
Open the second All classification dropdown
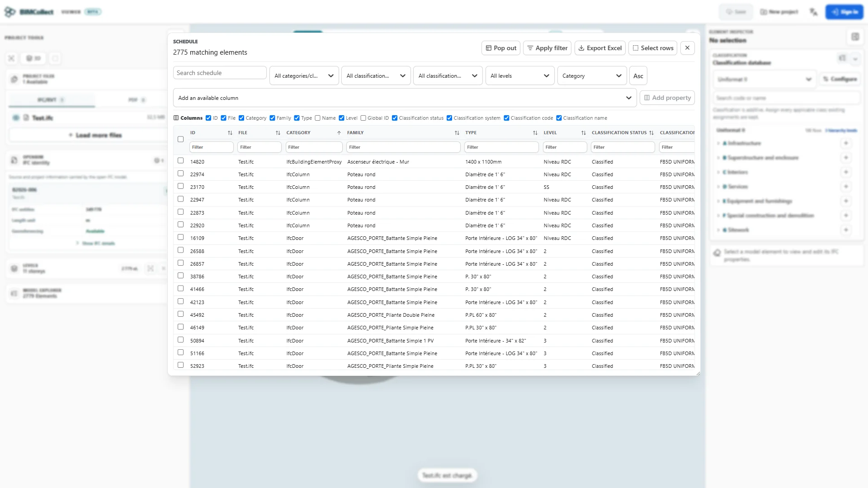[x=448, y=76]
